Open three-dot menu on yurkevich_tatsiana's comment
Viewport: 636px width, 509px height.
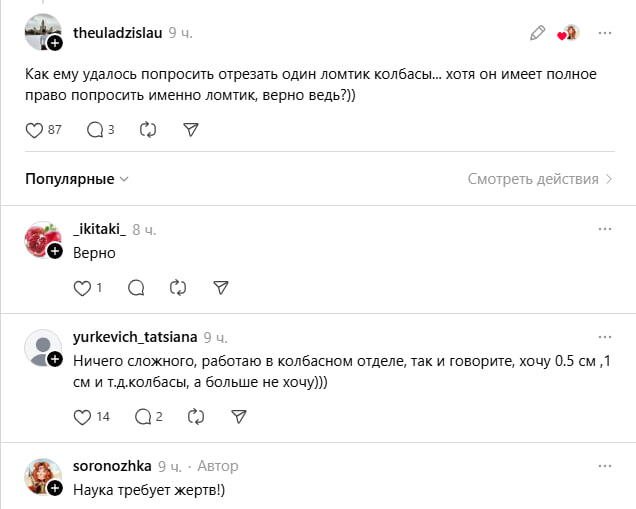(604, 338)
